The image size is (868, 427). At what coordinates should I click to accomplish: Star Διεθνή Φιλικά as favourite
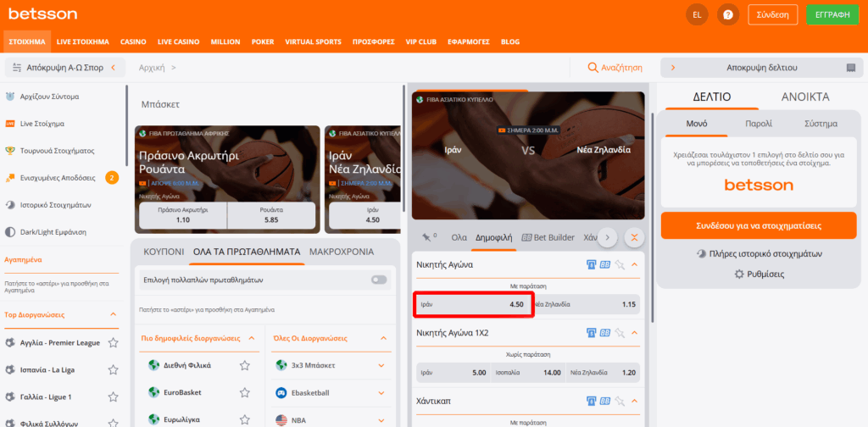[245, 365]
